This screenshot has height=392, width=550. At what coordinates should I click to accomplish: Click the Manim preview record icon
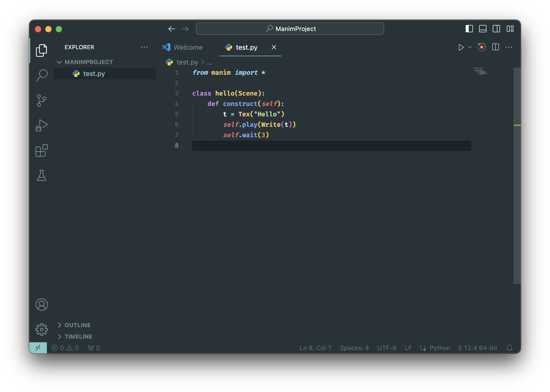482,47
